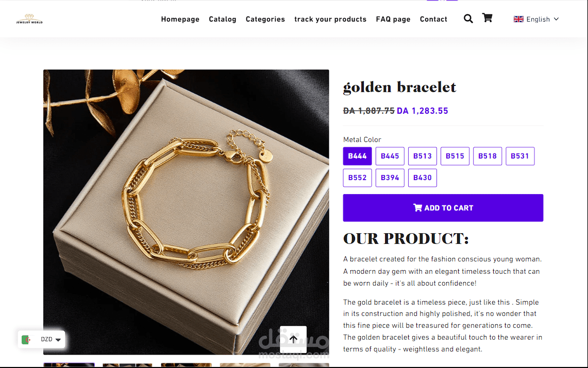Choose the B531 variant

520,156
